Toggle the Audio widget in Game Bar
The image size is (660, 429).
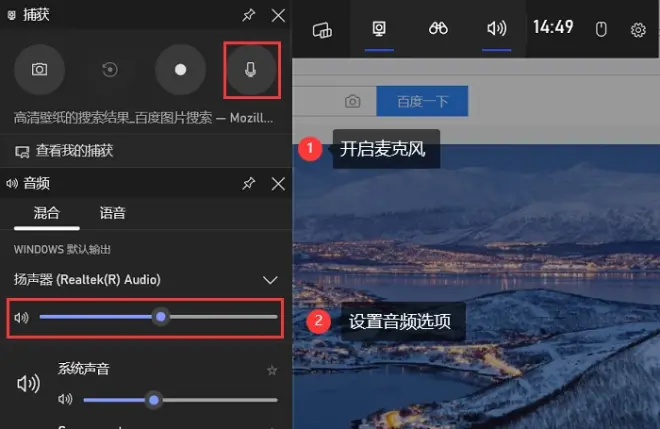tap(497, 29)
